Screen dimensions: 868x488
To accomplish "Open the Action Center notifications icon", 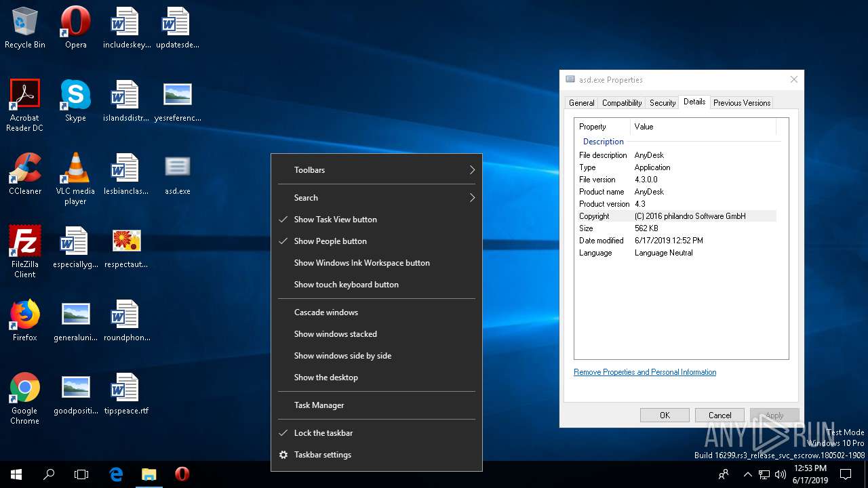I will 846,474.
